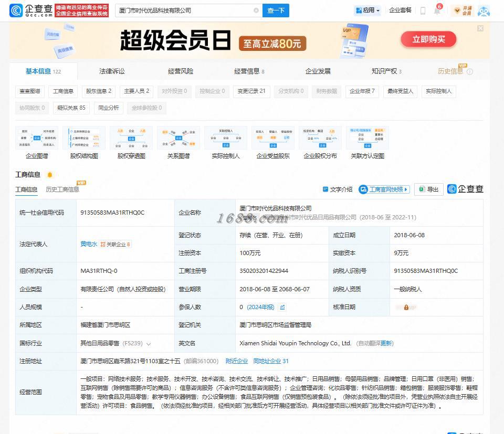
Task: Select the 最终受益人 tag
Action: [x=400, y=91]
